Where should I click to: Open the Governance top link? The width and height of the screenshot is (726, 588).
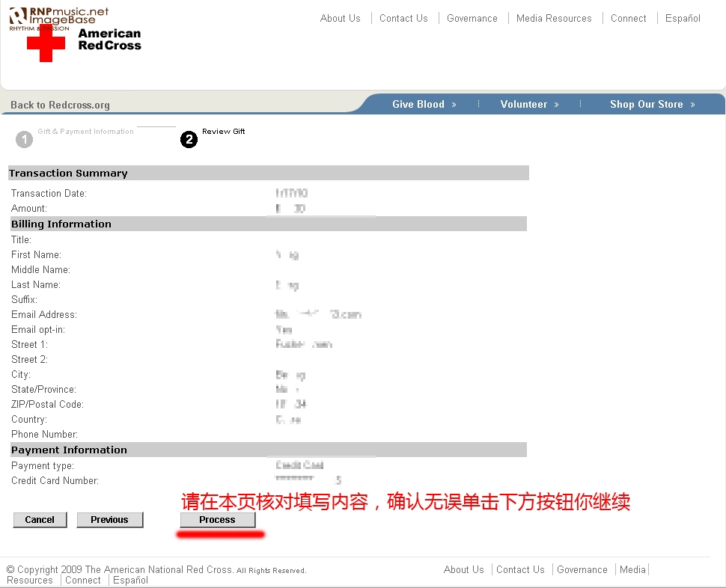(x=472, y=18)
